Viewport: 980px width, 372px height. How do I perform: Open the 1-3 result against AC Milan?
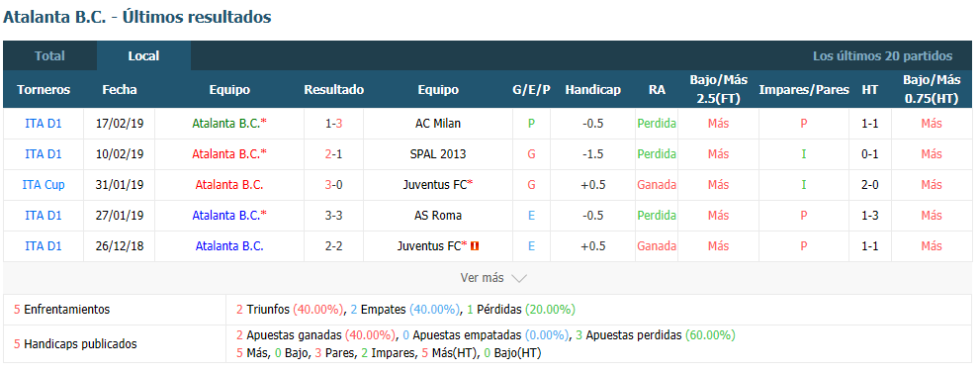333,123
